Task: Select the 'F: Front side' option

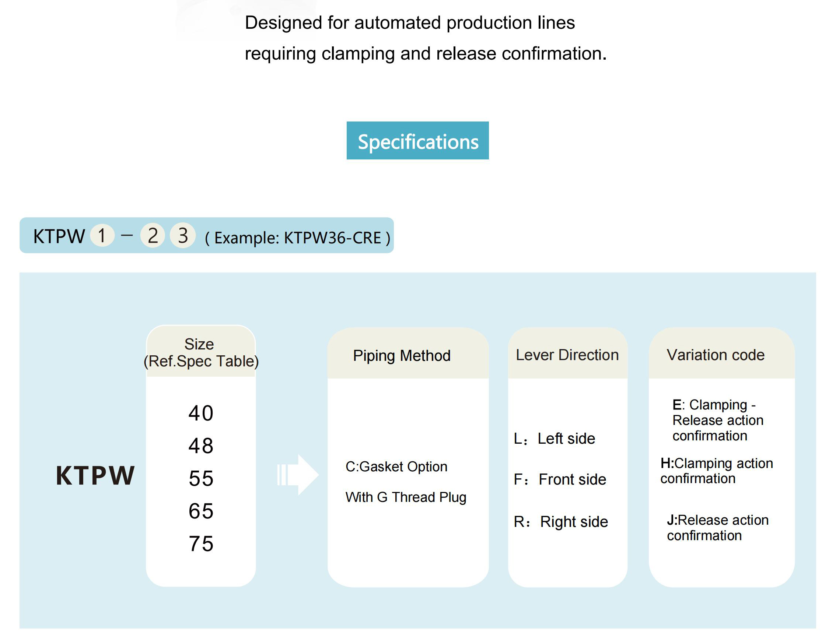Action: [560, 479]
